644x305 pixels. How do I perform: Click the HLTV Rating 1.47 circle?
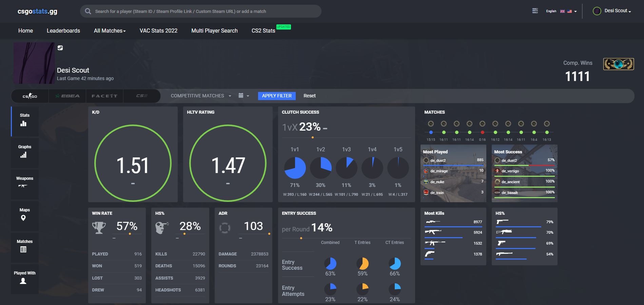[228, 163]
